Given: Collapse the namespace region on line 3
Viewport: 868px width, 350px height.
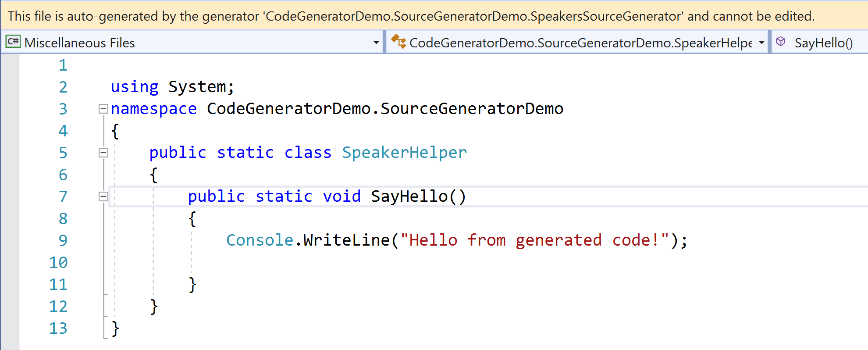Looking at the screenshot, I should (103, 109).
